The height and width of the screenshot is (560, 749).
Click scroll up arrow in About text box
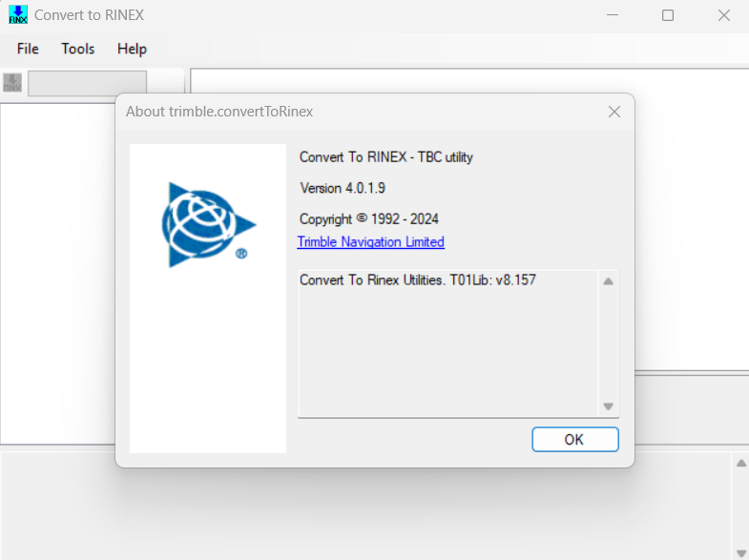point(608,281)
